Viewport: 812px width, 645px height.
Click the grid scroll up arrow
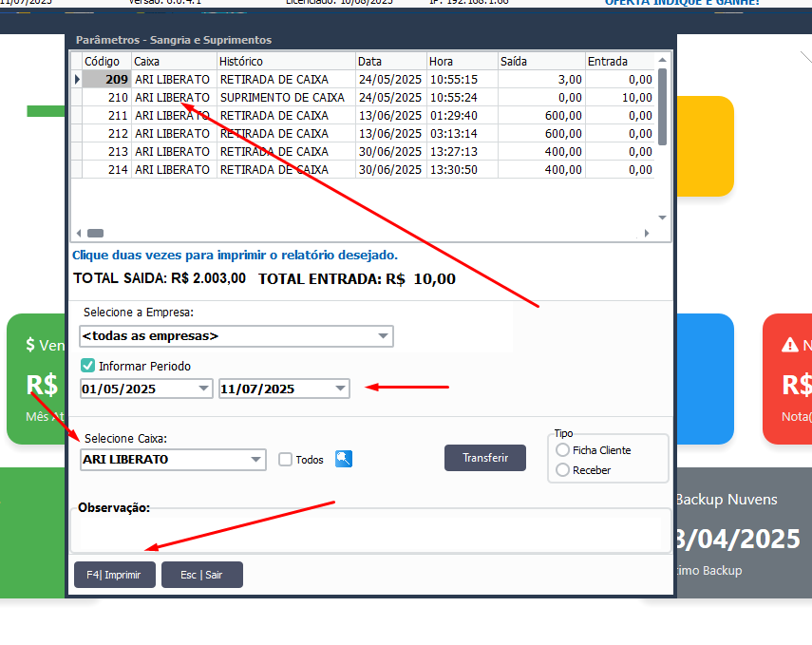click(x=662, y=60)
